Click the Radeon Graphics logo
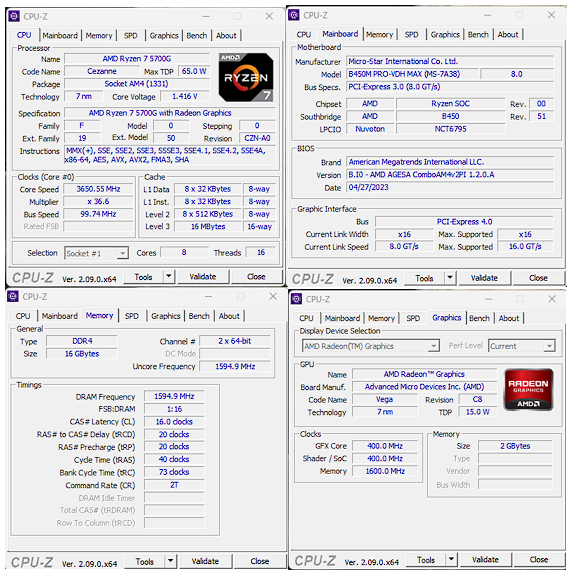This screenshot has height=575, width=572. pos(528,389)
